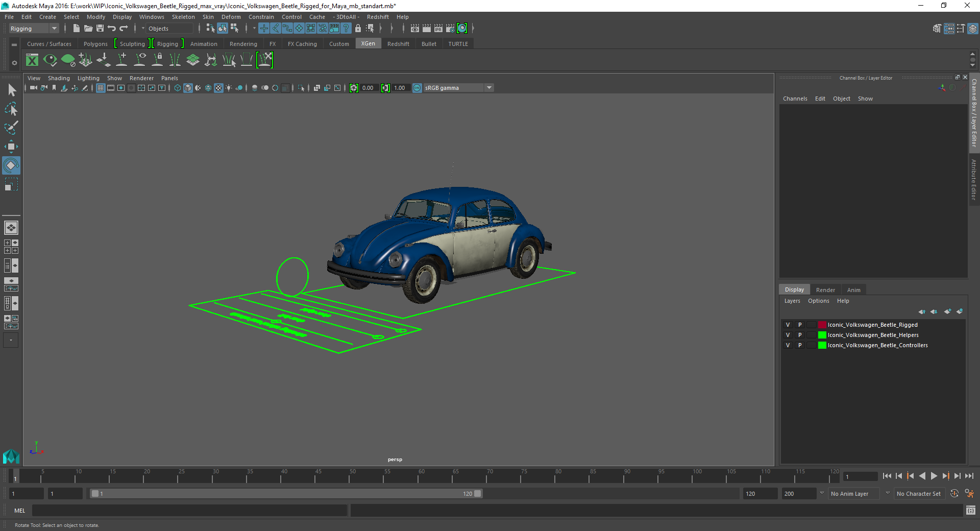Open the Script Editor icon

pos(971,510)
